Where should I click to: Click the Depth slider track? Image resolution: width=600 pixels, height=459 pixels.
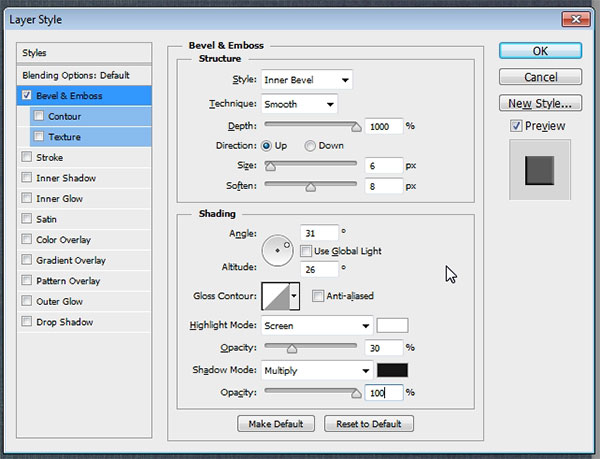pos(310,126)
